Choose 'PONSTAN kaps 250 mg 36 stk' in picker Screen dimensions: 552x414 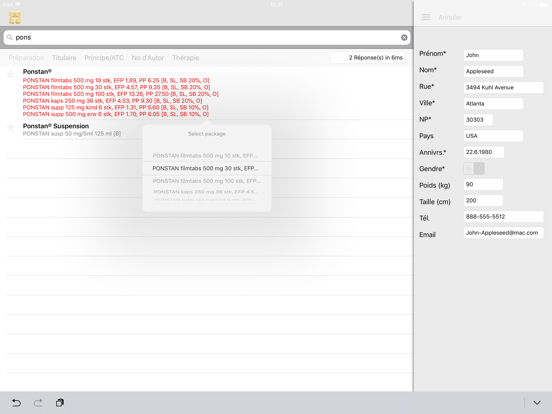point(206,192)
